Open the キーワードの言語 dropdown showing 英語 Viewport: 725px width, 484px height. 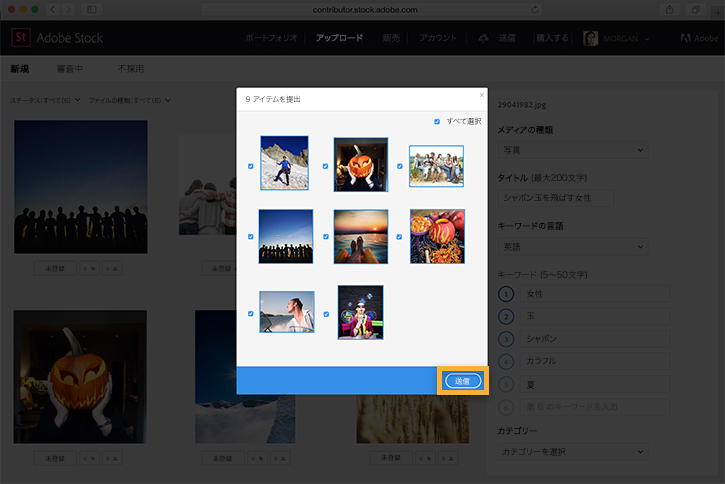coord(573,247)
